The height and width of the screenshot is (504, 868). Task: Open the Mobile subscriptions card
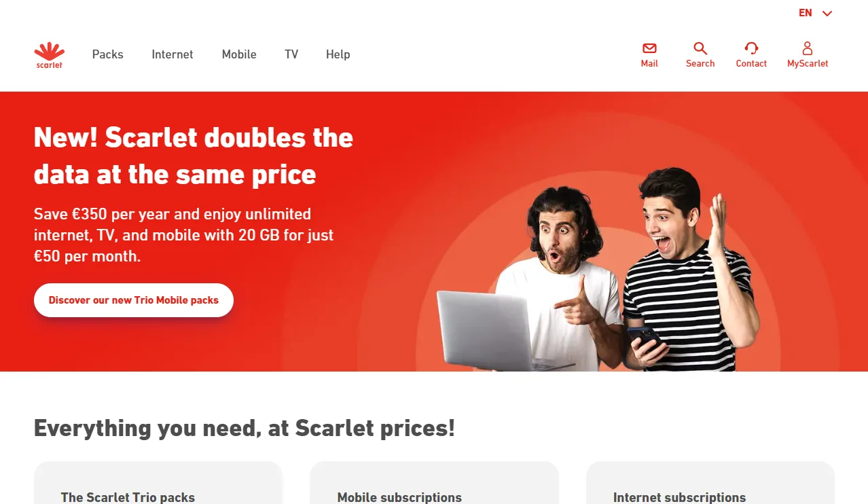tap(434, 483)
